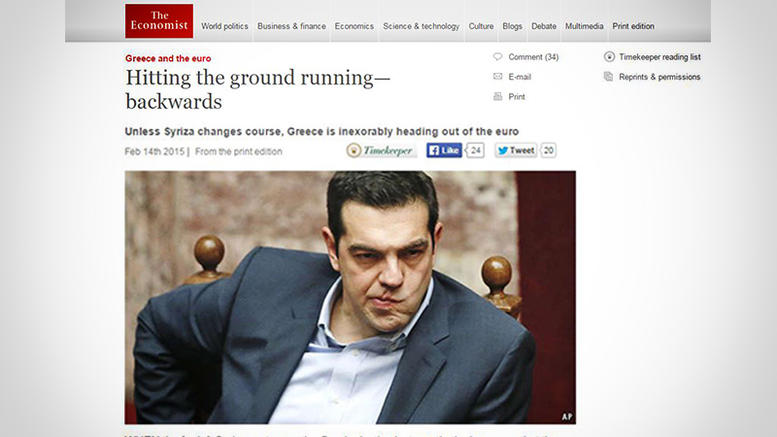
Task: Share article via E-mail link
Action: [519, 77]
